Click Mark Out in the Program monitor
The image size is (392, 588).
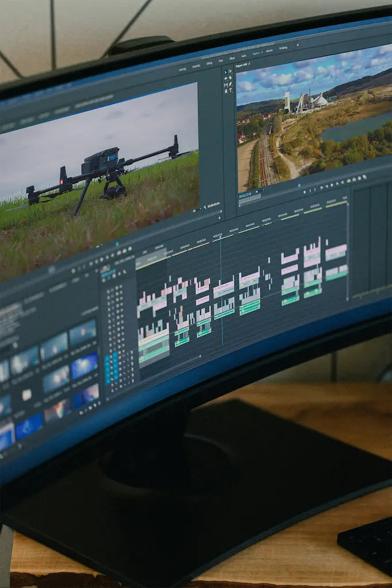pyautogui.click(x=314, y=189)
